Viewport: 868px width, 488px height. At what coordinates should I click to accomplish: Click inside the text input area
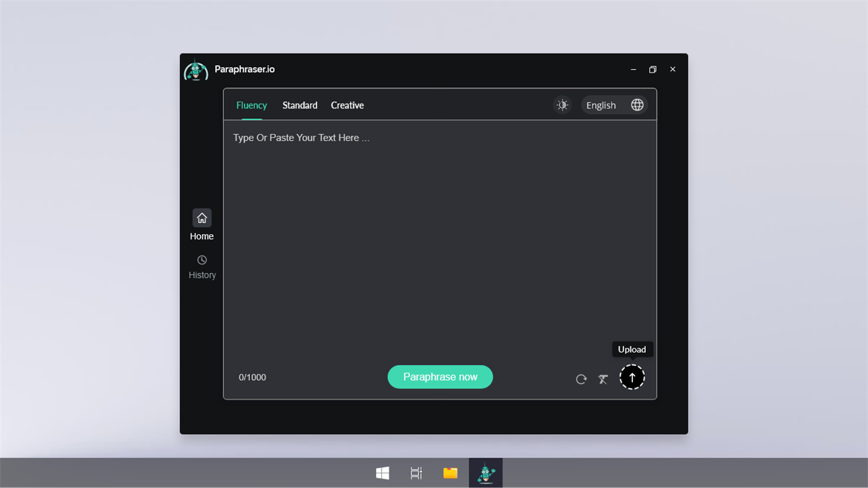pyautogui.click(x=434, y=236)
